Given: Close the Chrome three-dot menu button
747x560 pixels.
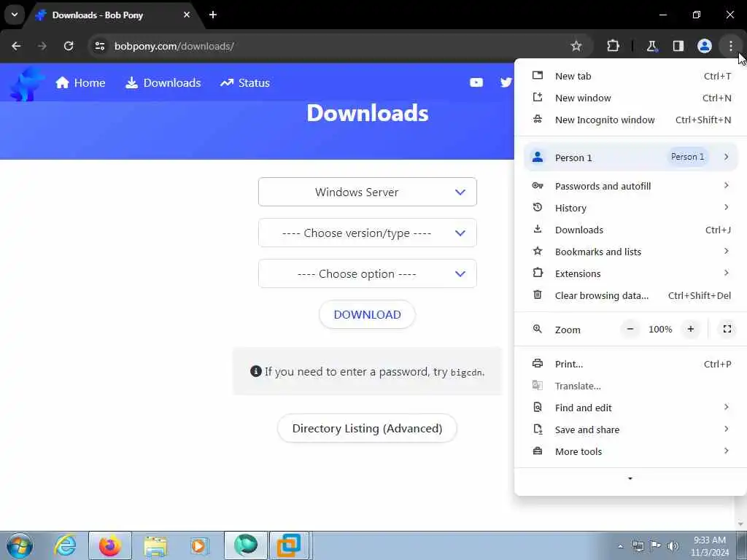Looking at the screenshot, I should click(731, 46).
